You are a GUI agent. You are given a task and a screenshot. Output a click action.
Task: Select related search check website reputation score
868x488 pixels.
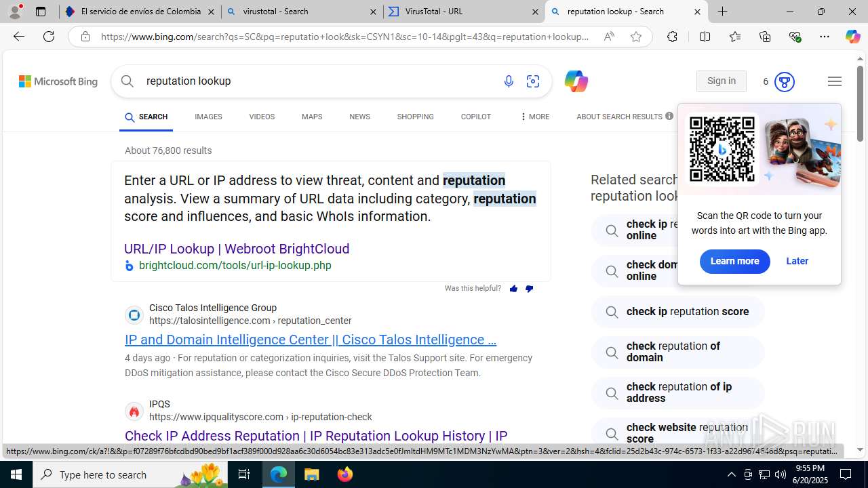tap(678, 432)
